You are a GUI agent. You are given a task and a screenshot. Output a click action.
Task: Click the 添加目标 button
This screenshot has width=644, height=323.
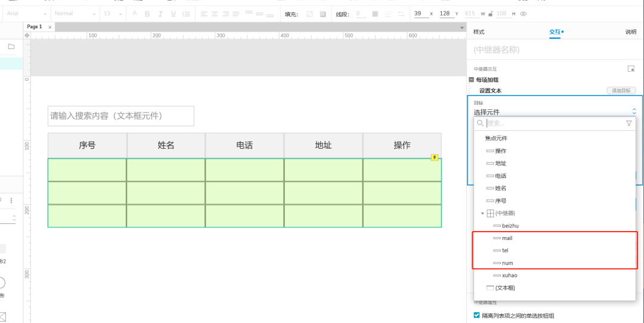[621, 91]
